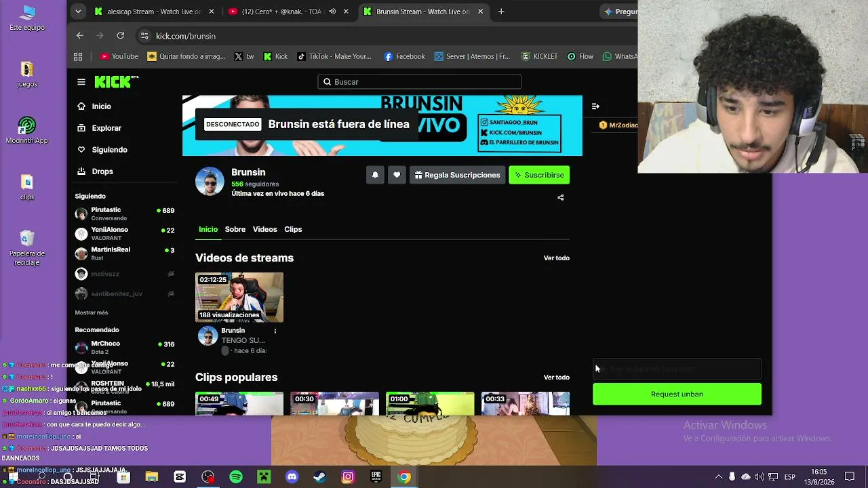Screen dimensions: 868x488
Task: Click Ver todo beside Videos de streams
Action: (557, 258)
